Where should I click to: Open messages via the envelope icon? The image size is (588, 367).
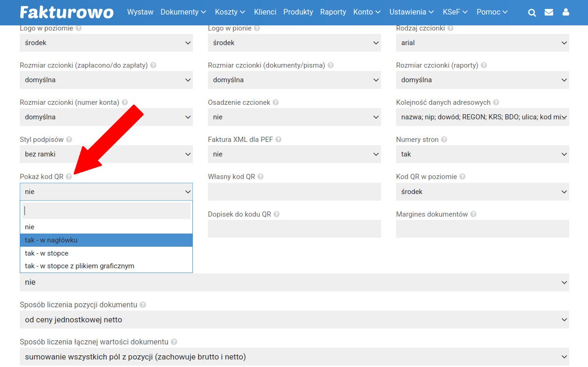tap(549, 13)
